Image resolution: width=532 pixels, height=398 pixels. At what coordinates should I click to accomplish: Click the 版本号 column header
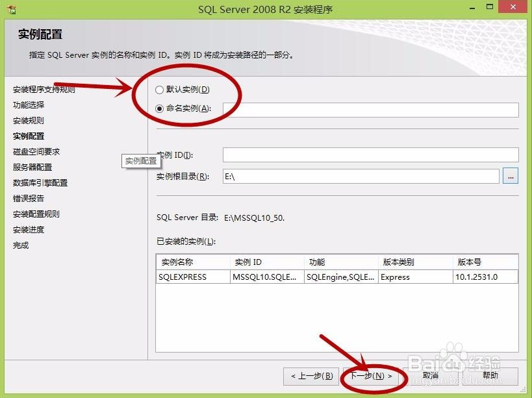485,262
